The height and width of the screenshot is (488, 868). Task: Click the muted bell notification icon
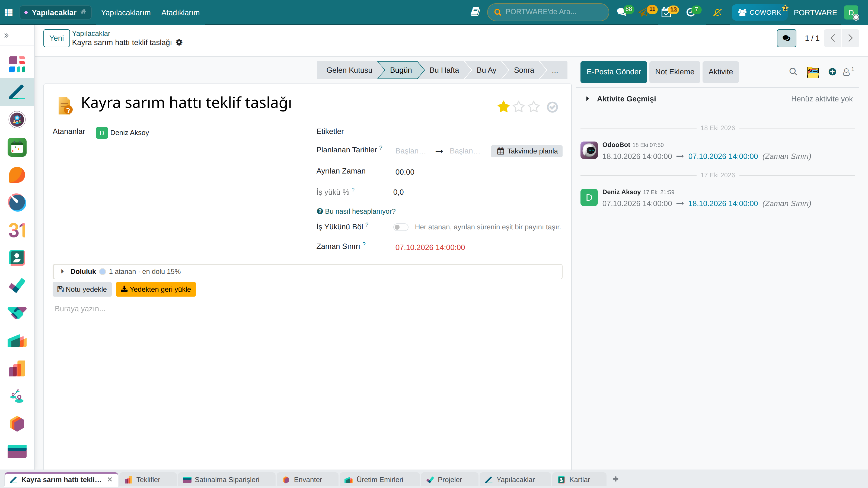[717, 12]
